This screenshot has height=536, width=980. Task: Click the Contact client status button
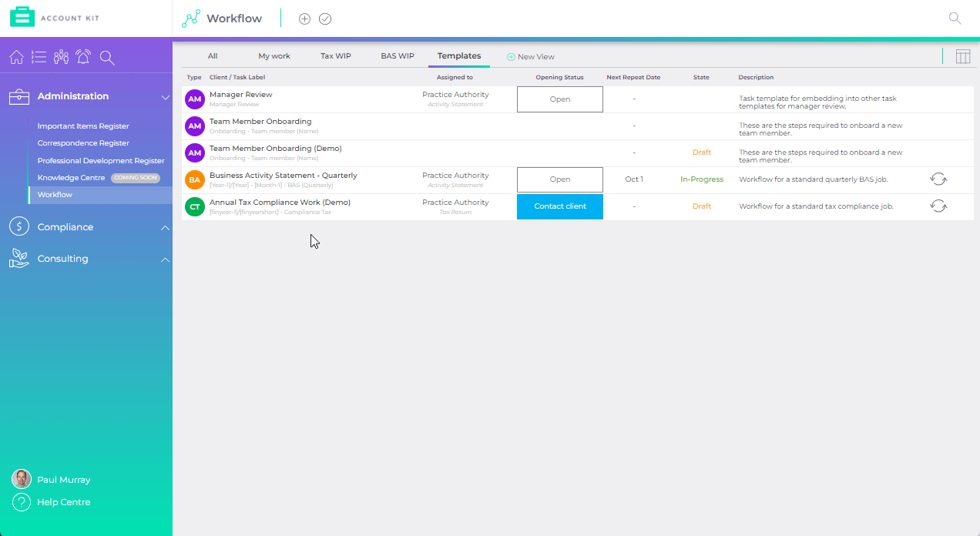(560, 206)
